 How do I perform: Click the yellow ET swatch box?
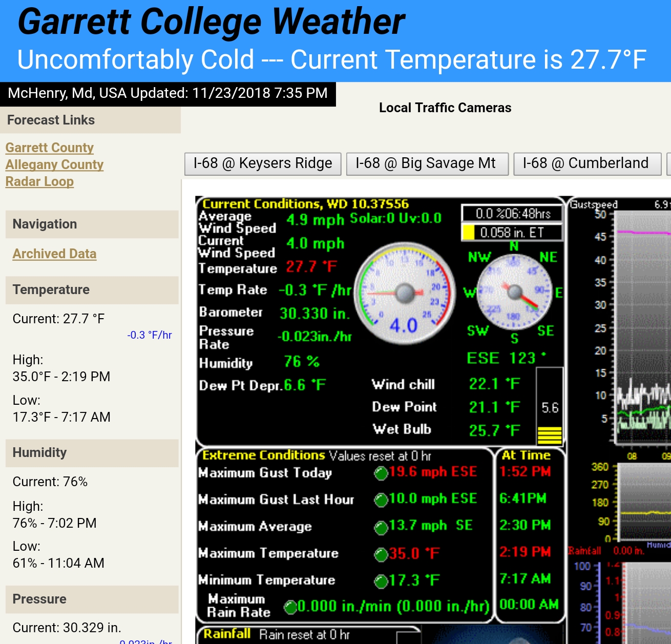(468, 233)
